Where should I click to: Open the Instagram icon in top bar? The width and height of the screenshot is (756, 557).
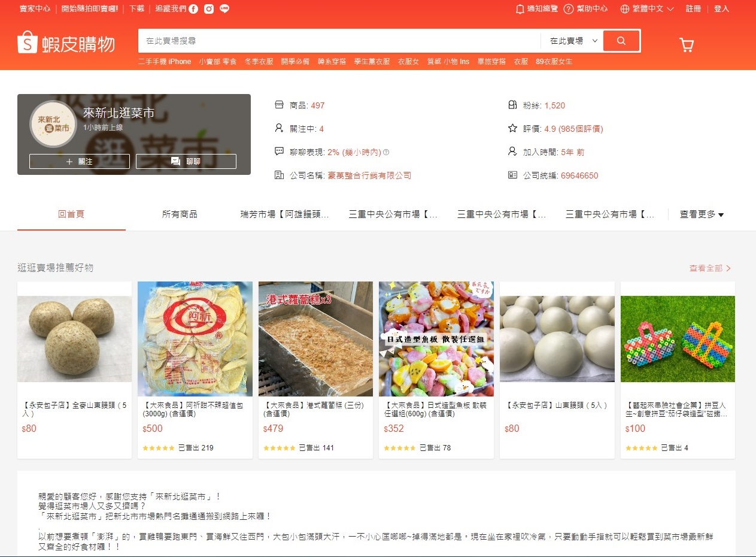tap(209, 9)
